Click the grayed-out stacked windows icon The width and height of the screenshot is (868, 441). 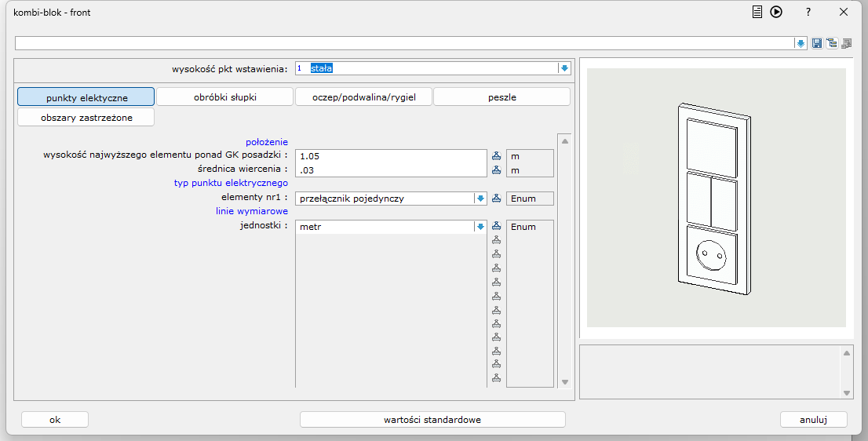click(x=846, y=43)
